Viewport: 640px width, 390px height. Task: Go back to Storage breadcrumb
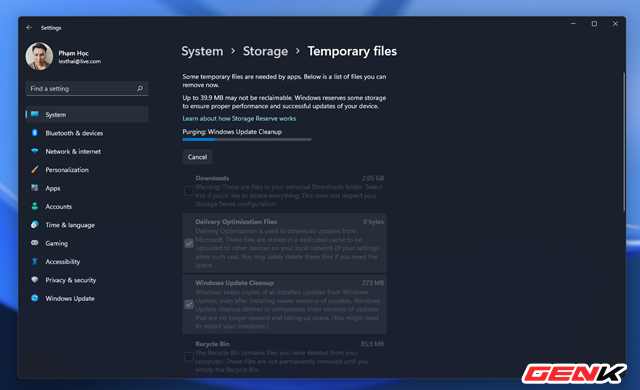(x=265, y=51)
